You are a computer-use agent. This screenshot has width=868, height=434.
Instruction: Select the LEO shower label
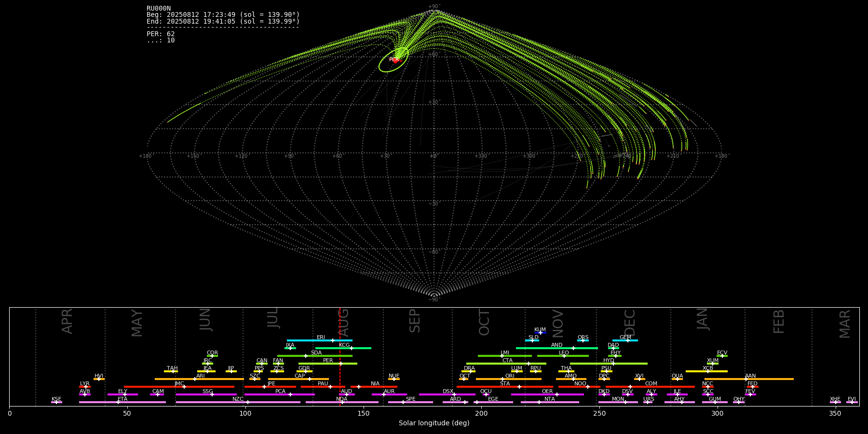click(x=564, y=353)
